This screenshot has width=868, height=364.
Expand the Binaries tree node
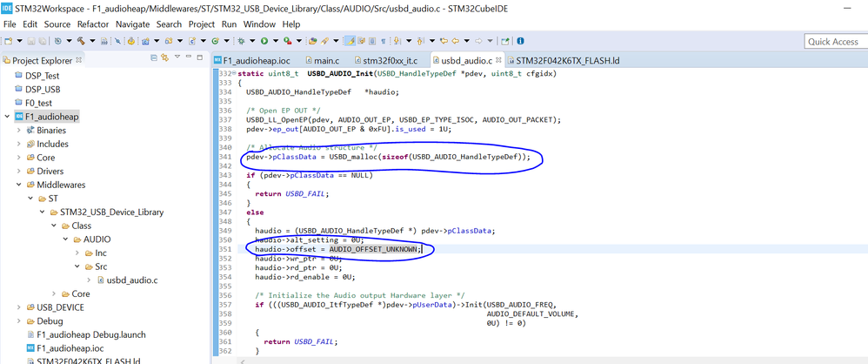point(19,131)
